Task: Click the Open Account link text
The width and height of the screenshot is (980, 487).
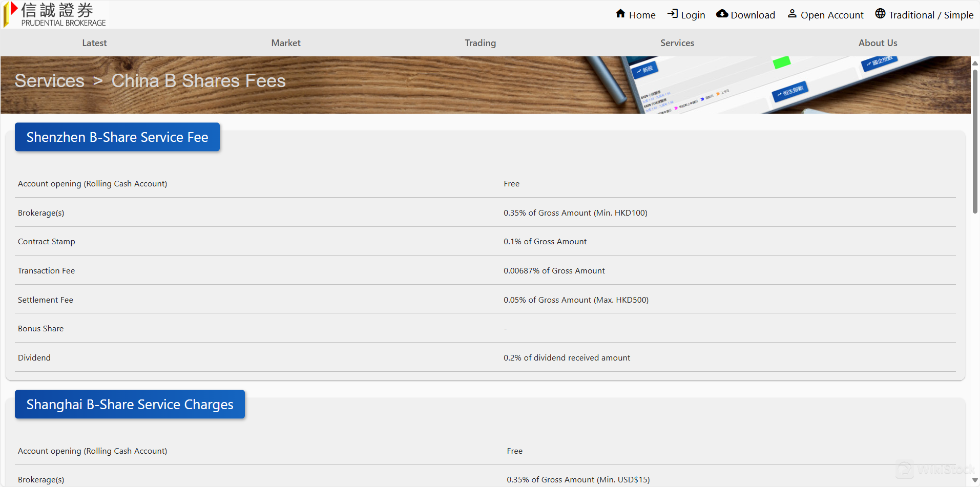Action: [x=832, y=15]
